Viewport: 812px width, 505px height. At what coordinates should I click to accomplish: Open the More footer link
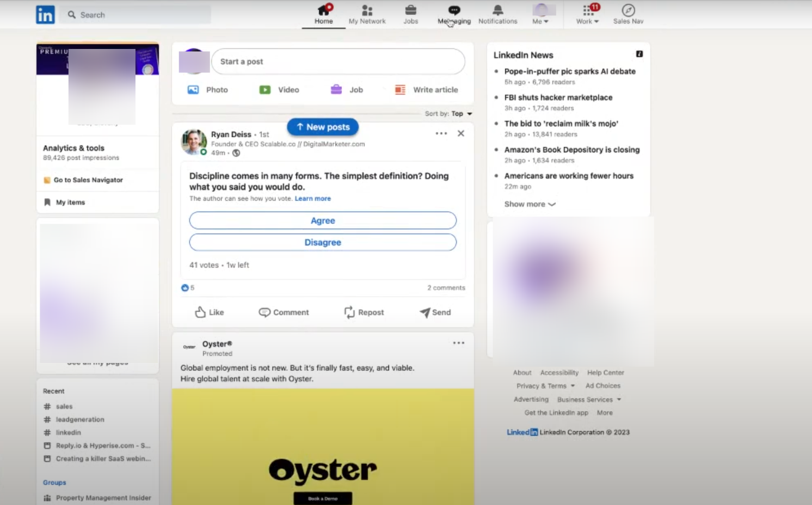click(605, 413)
